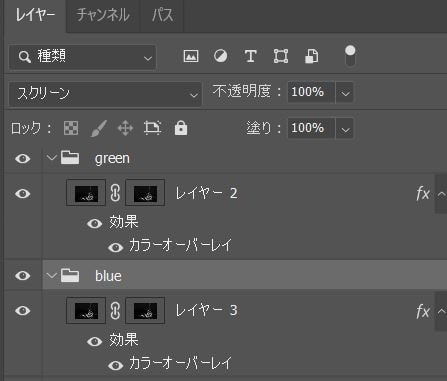Lock transparent pixels checkerboard icon

(71, 128)
